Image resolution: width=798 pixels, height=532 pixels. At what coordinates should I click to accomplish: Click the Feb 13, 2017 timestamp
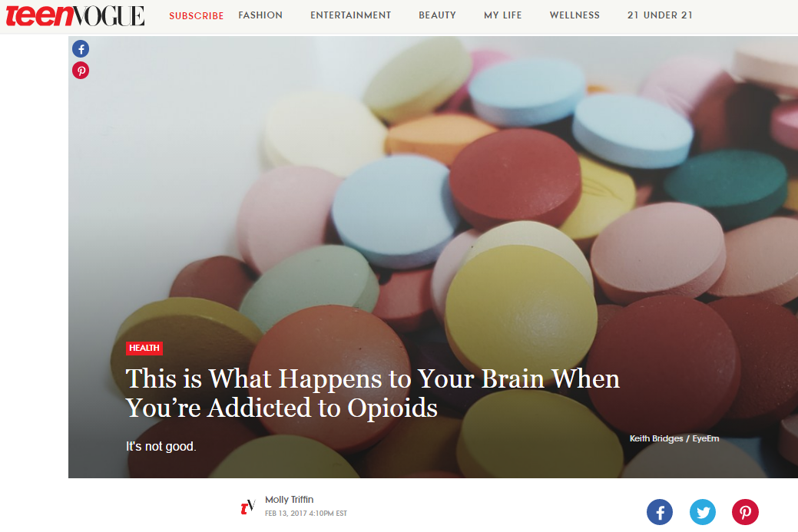point(306,513)
